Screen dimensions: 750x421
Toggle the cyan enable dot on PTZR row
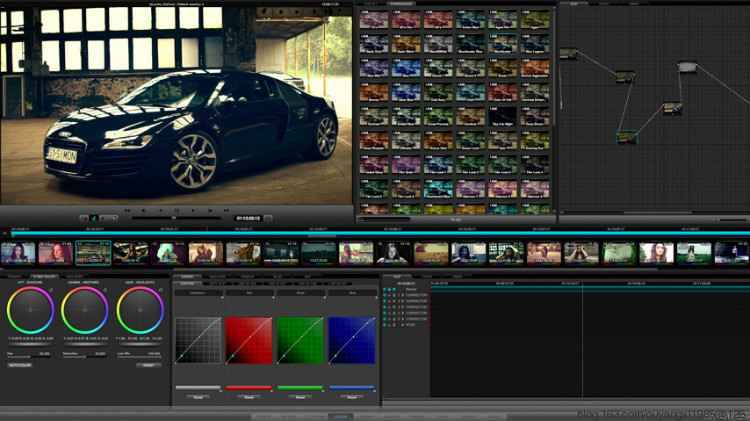(x=385, y=325)
